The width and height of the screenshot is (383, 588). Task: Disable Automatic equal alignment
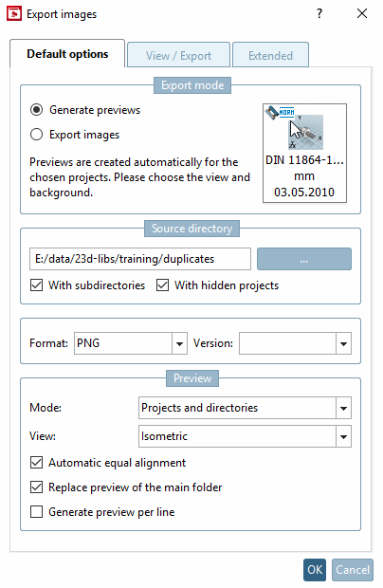click(36, 463)
